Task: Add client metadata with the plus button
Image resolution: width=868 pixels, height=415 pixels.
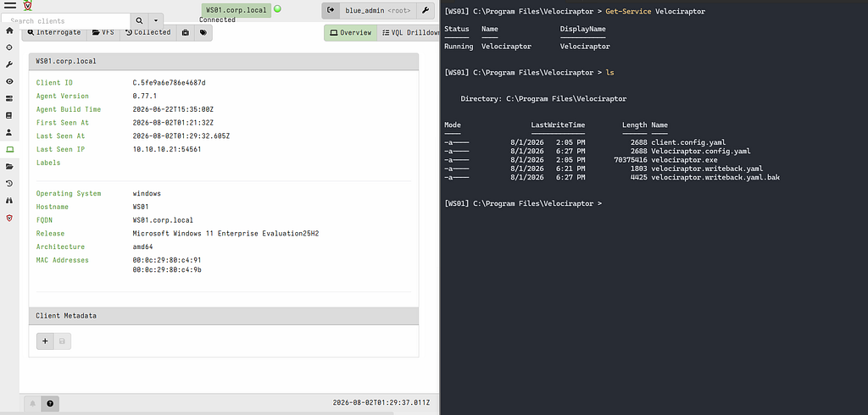Action: (x=45, y=341)
